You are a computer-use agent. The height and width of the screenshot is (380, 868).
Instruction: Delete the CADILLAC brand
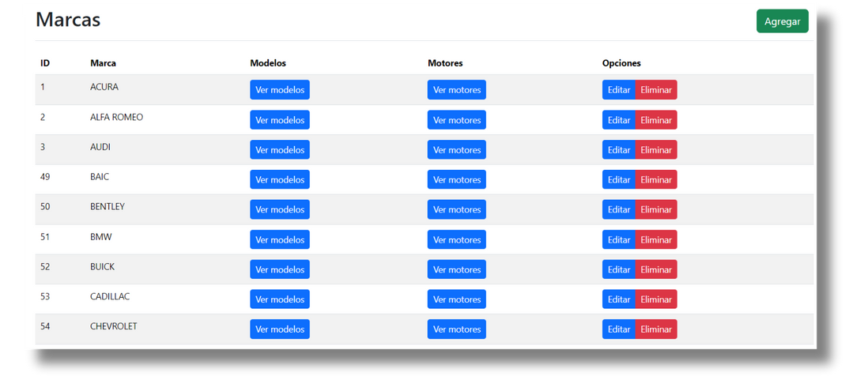pyautogui.click(x=656, y=299)
